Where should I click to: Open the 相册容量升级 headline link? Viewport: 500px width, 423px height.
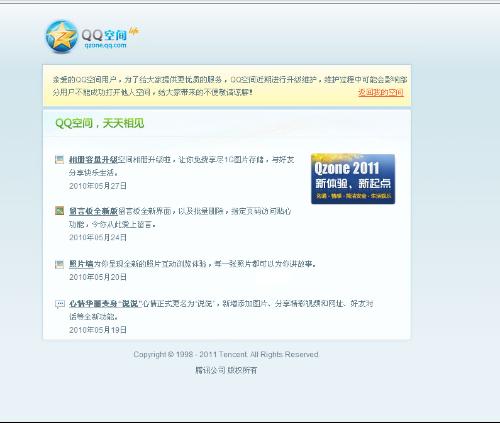[94, 160]
